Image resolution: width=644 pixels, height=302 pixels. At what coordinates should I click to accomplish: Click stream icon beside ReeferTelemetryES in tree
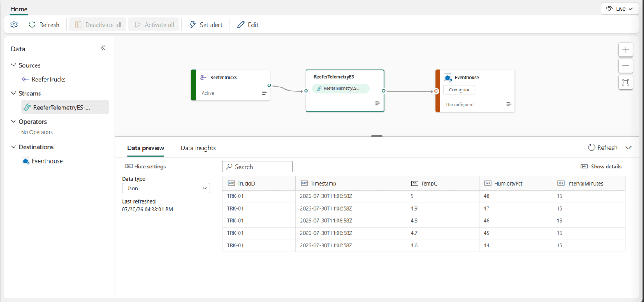pos(27,107)
